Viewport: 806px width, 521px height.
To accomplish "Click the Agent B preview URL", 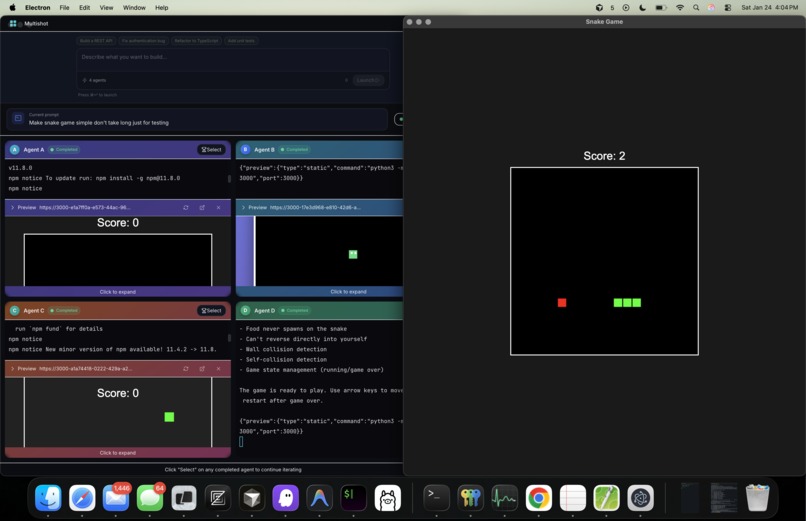I will [x=315, y=208].
